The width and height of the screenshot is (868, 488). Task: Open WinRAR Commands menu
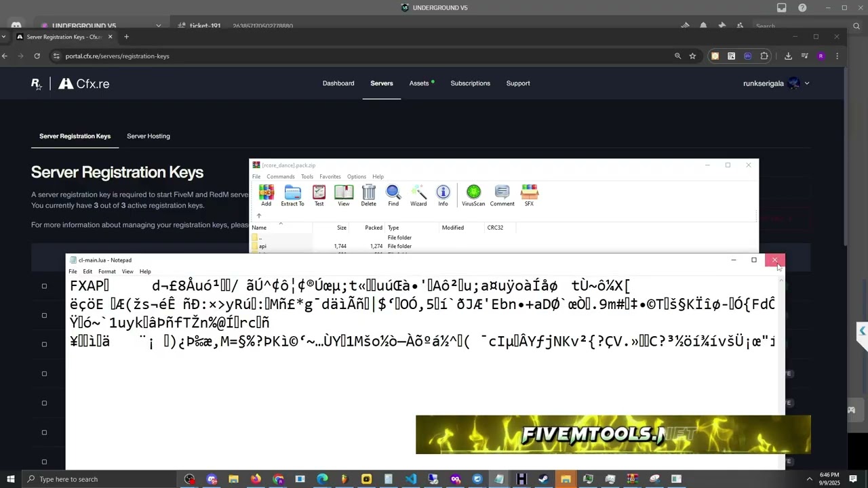[281, 177]
